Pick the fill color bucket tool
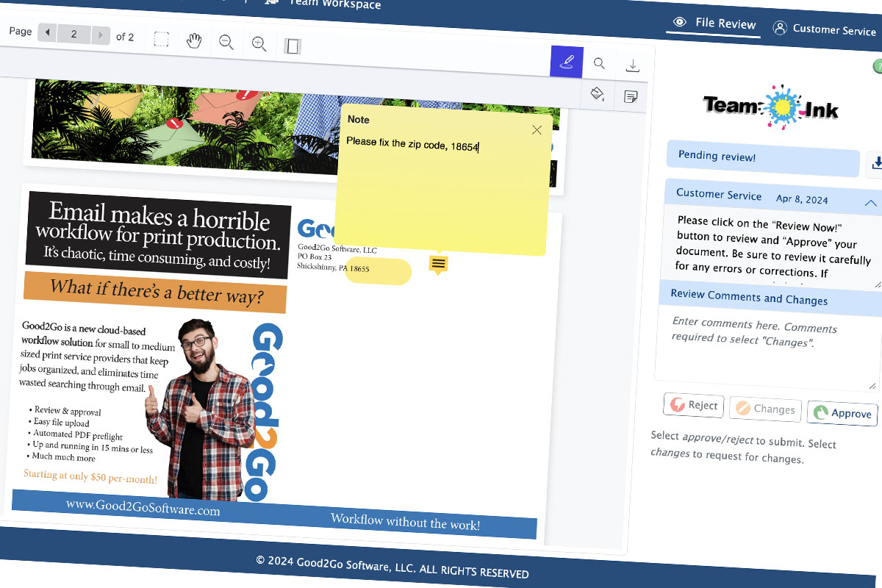The image size is (882, 588). (x=598, y=93)
